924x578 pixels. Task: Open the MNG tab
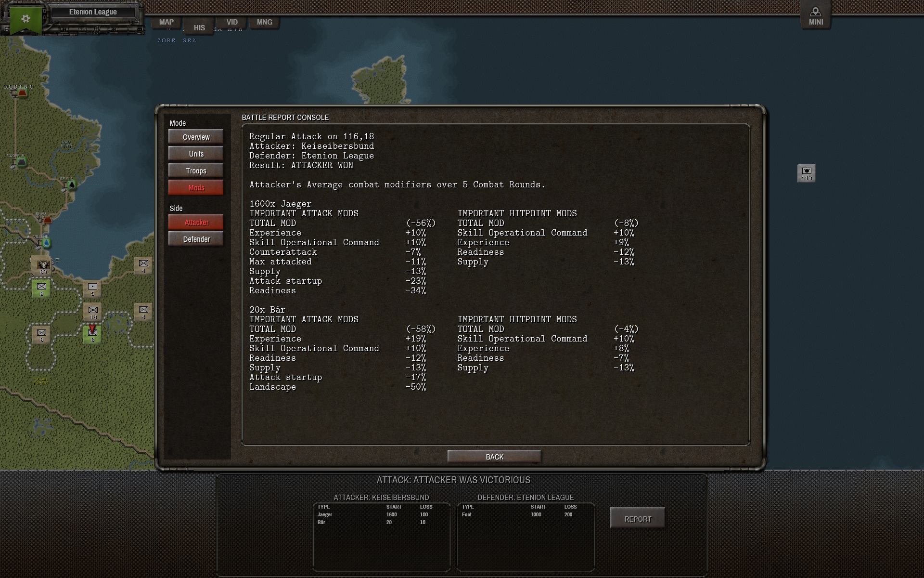[264, 22]
